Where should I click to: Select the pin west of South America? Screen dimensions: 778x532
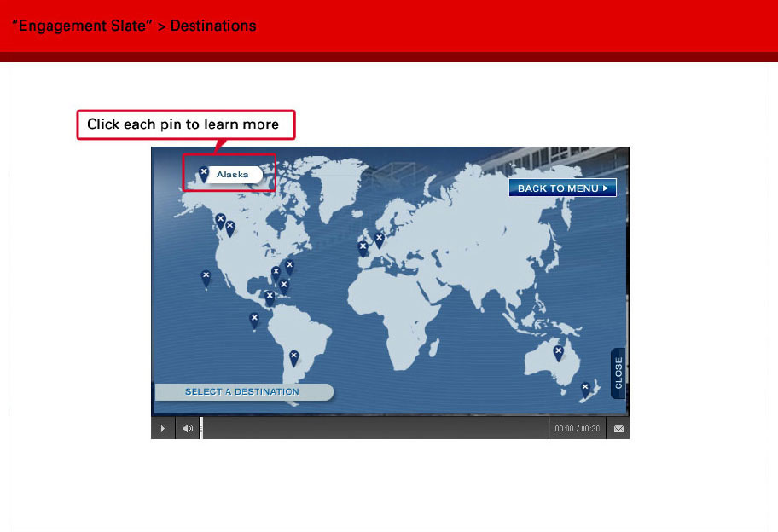[x=254, y=321]
